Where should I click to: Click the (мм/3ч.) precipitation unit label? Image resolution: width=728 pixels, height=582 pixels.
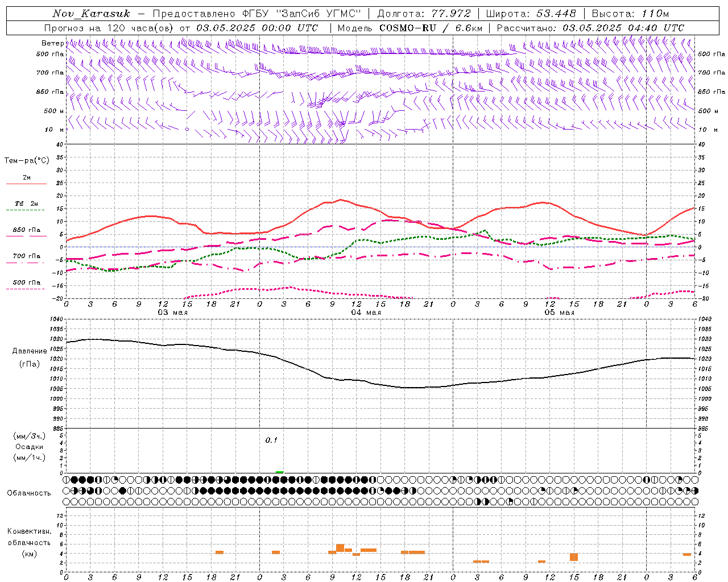coord(30,436)
